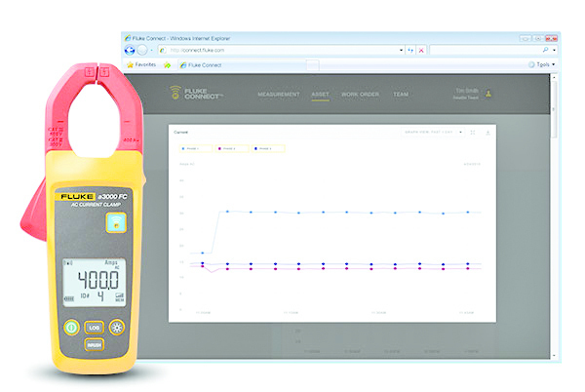
Task: Expand the Graph View period dropdown
Action: pyautogui.click(x=433, y=132)
